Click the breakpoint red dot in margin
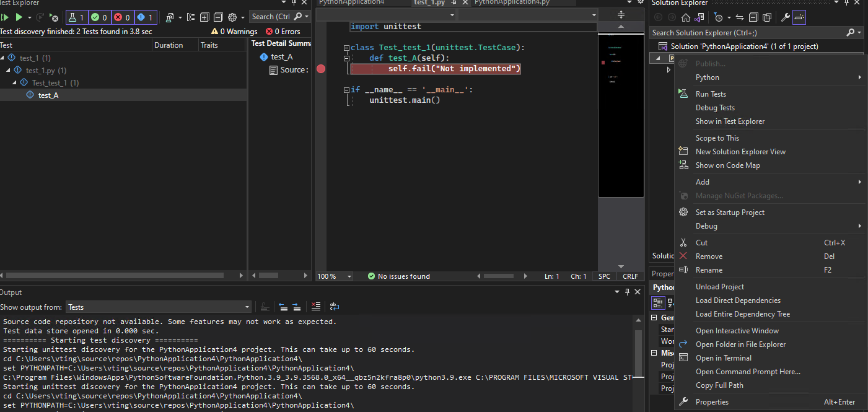The height and width of the screenshot is (412, 868). click(x=321, y=69)
